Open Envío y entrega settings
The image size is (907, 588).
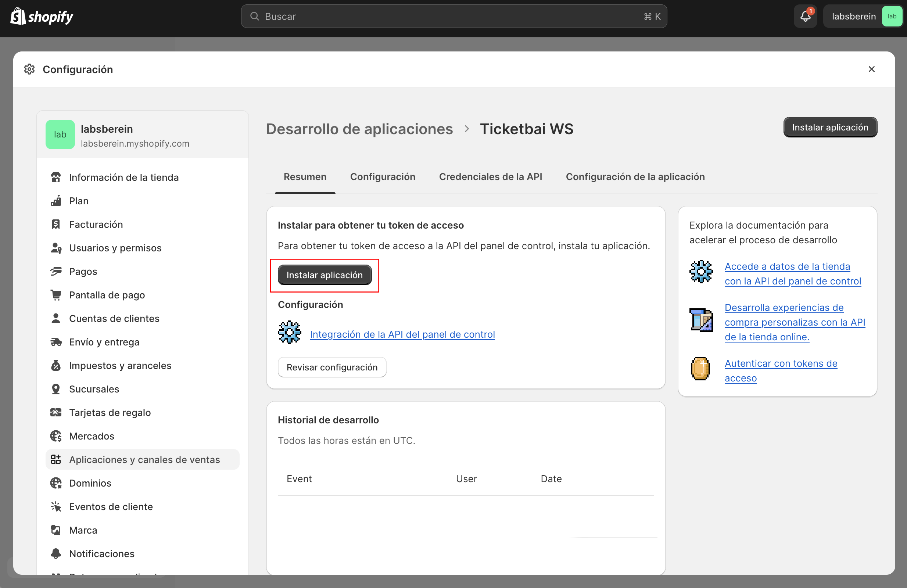[x=104, y=342]
